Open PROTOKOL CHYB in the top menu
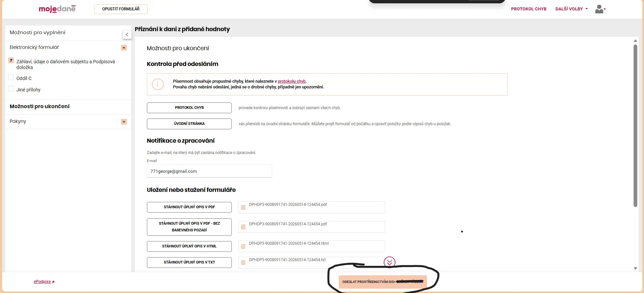The height and width of the screenshot is (293, 644). click(x=529, y=9)
